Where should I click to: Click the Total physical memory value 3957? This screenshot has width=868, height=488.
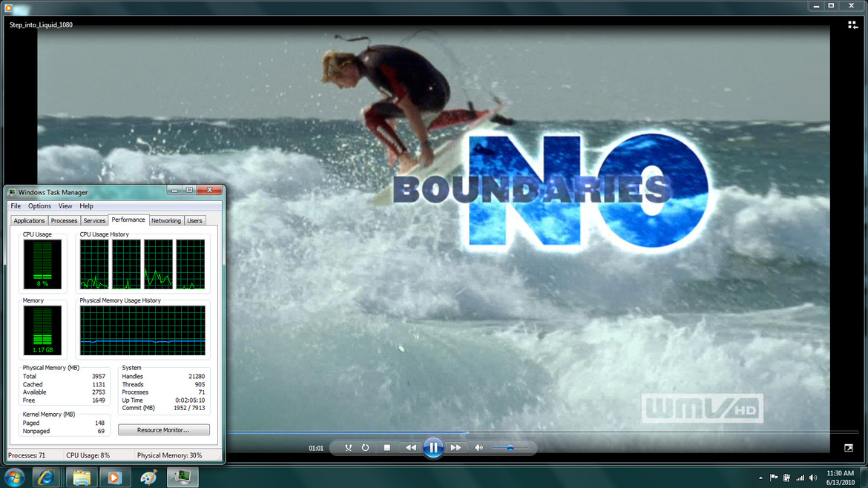(x=99, y=376)
